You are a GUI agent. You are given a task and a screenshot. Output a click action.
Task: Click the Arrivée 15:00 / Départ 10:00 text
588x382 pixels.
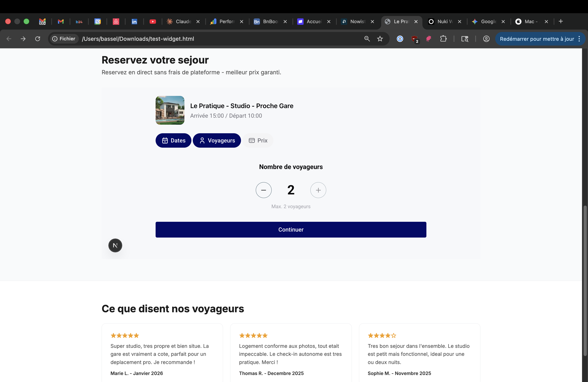tap(226, 116)
